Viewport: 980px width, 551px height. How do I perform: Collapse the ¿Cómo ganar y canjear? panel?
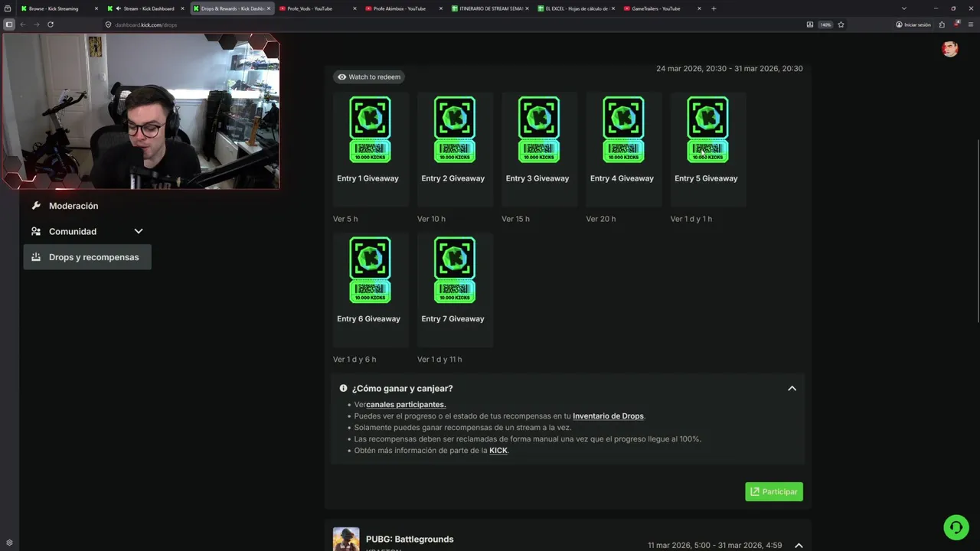(792, 388)
